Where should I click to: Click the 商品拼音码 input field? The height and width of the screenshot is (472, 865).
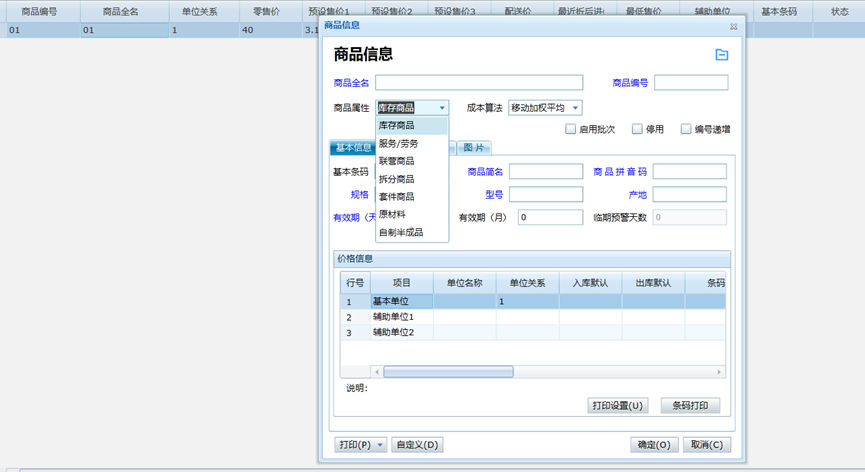click(x=690, y=171)
